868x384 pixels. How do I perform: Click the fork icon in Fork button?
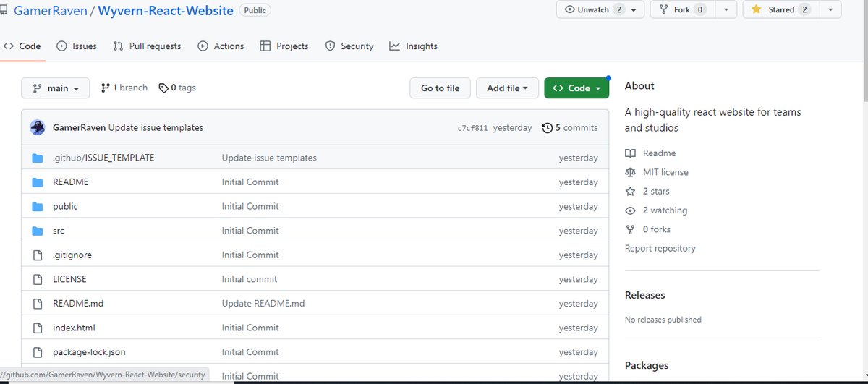(664, 9)
